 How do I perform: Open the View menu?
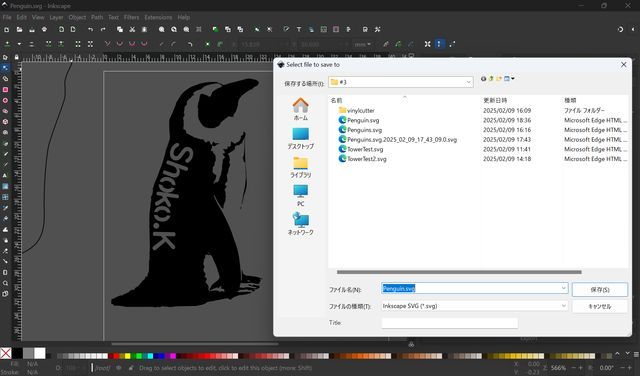click(x=38, y=17)
